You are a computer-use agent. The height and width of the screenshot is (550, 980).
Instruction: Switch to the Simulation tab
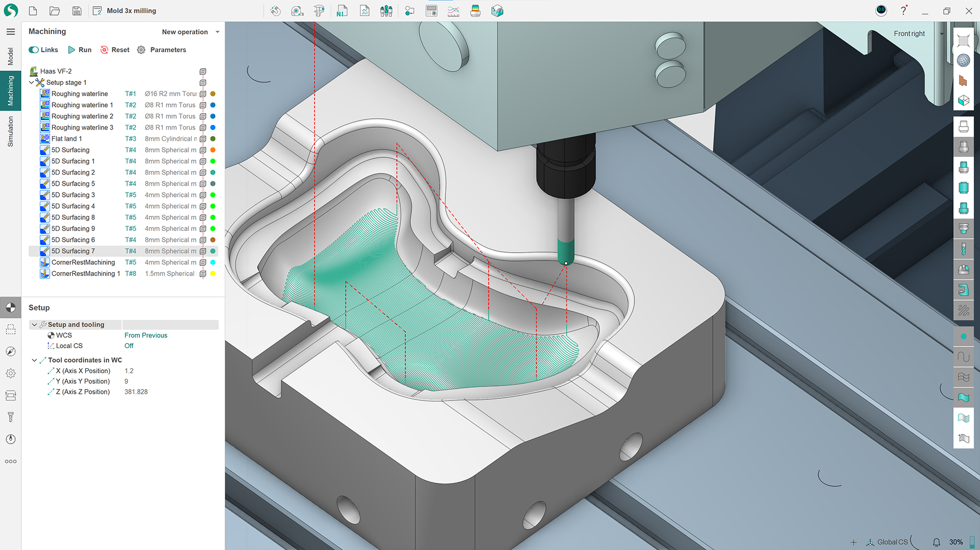(10, 132)
